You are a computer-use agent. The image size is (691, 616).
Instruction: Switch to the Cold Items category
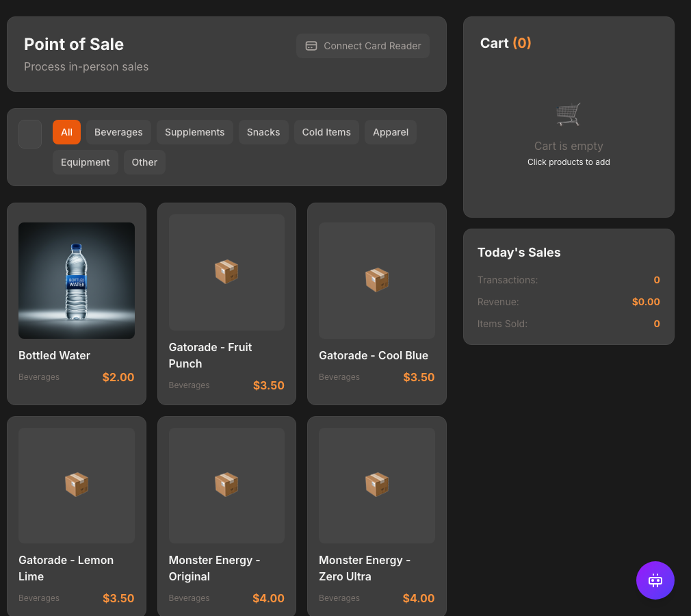[326, 132]
